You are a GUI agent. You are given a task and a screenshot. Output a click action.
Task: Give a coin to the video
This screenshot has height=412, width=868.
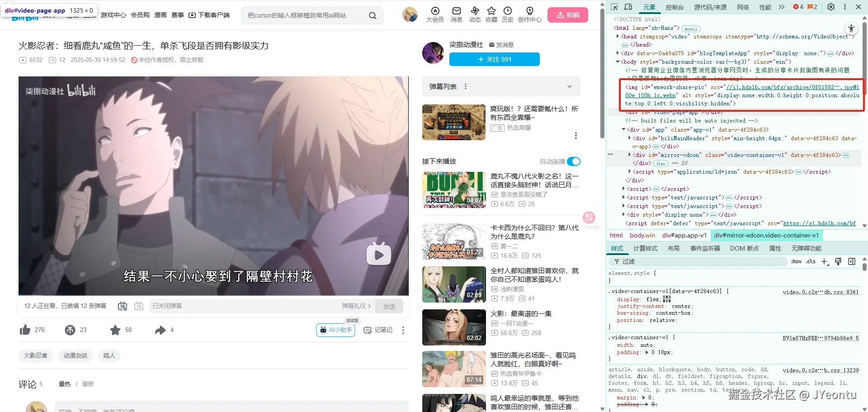click(70, 330)
